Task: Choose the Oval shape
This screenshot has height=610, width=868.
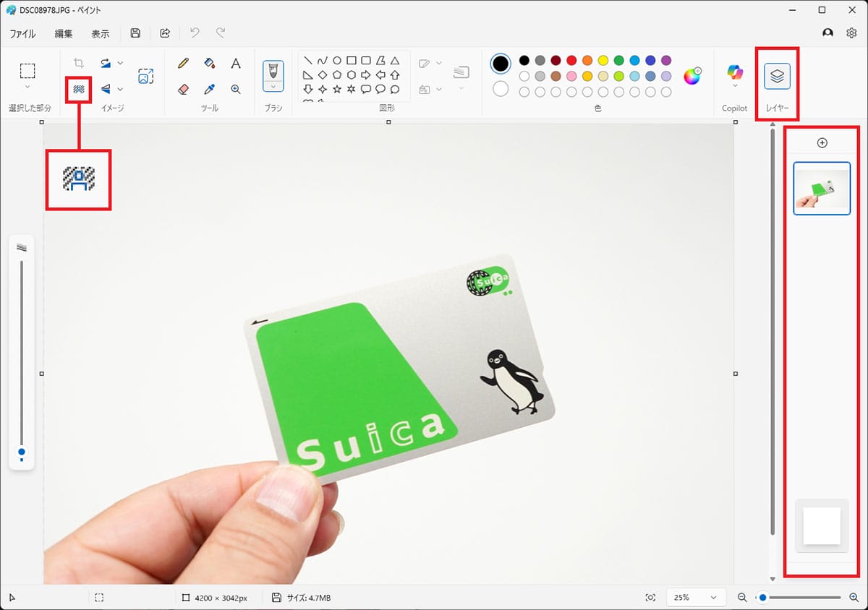Action: [x=337, y=61]
